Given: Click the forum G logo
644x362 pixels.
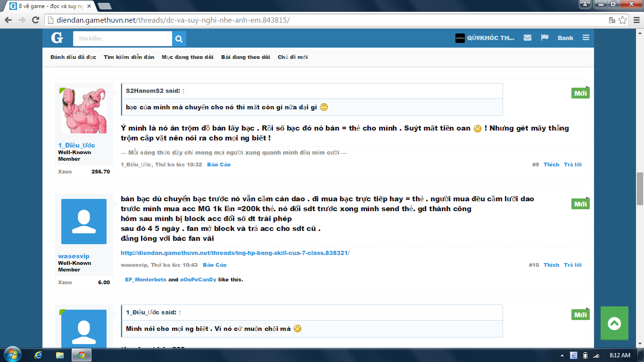Looking at the screenshot, I should [x=57, y=38].
